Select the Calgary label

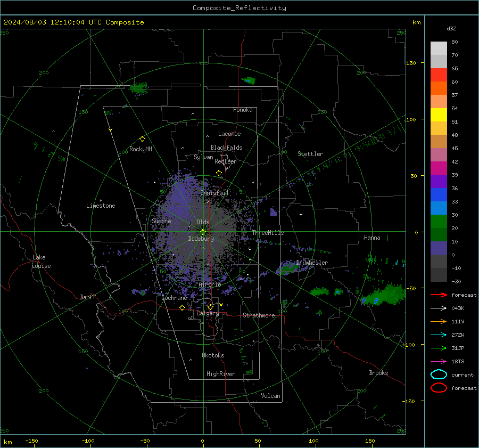tap(208, 313)
